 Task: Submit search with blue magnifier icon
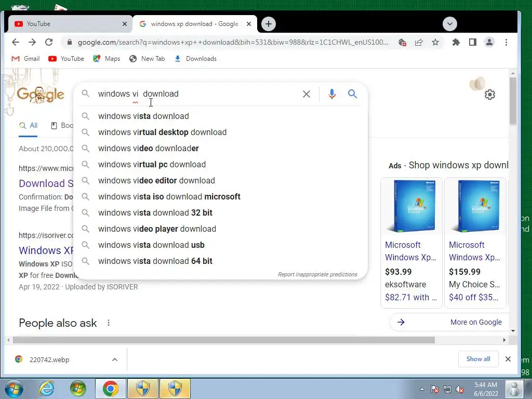tap(353, 94)
